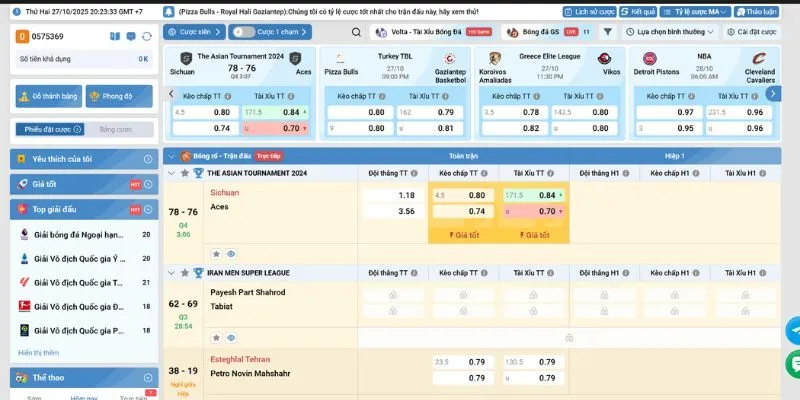The height and width of the screenshot is (400, 800).
Task: Open the Telegram chat icon
Action: pyautogui.click(x=794, y=330)
